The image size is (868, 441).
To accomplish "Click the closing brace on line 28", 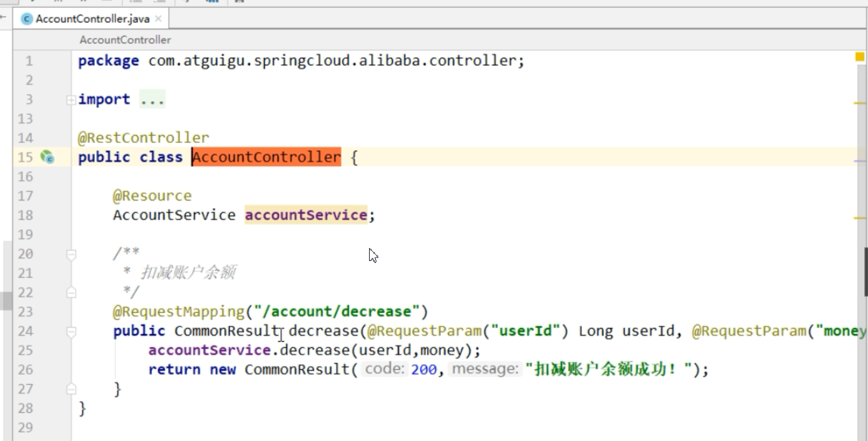I will tap(82, 409).
